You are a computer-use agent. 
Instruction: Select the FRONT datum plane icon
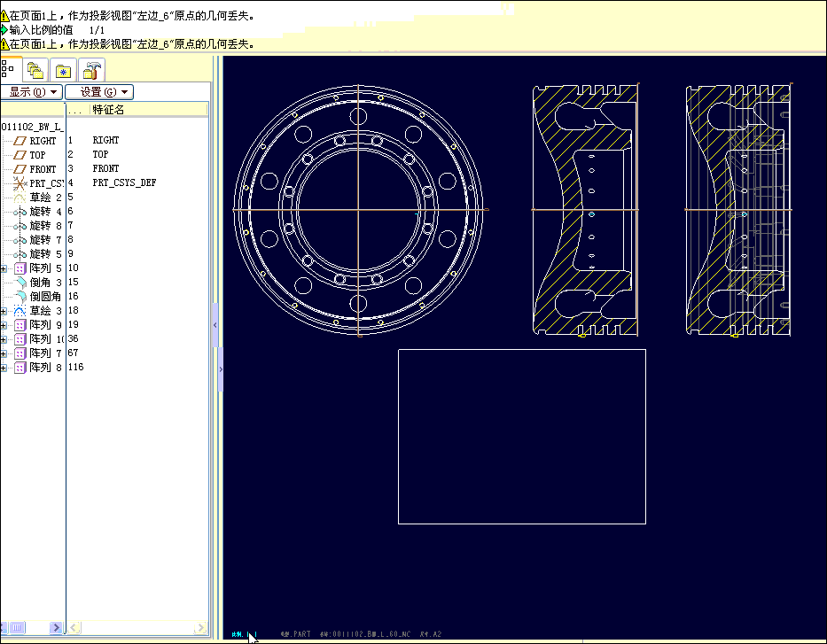click(20, 170)
